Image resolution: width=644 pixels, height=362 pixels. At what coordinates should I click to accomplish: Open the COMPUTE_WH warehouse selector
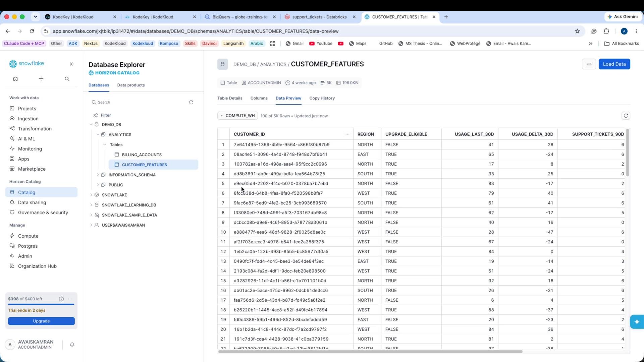pyautogui.click(x=238, y=116)
